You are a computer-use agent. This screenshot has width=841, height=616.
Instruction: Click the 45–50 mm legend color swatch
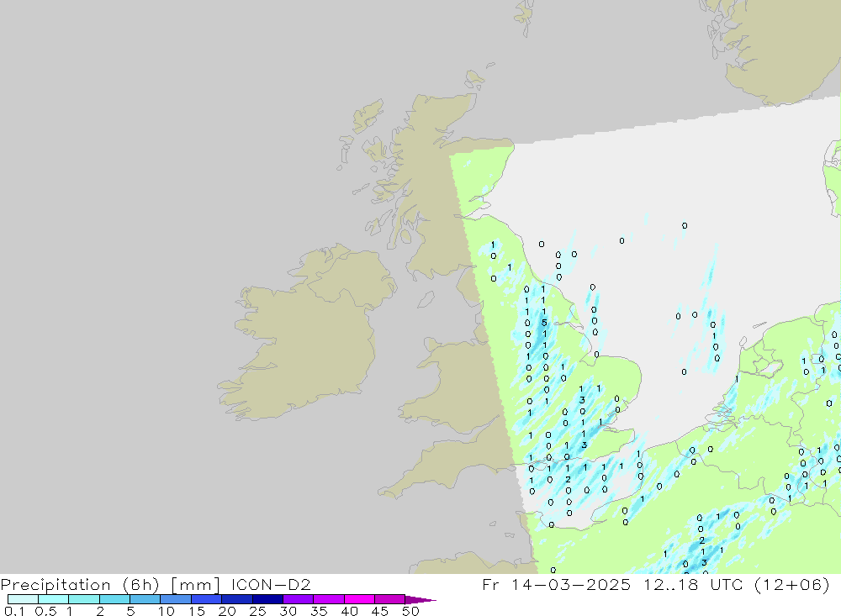[390, 599]
